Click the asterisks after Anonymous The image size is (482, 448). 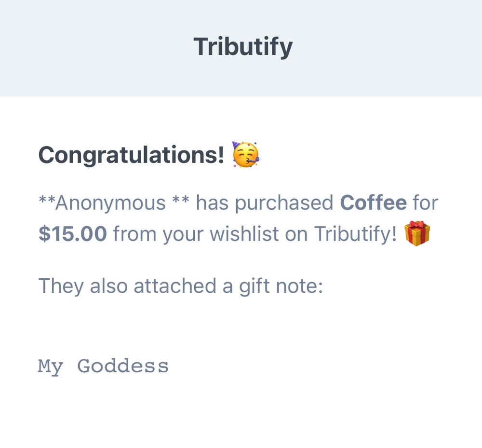181,199
